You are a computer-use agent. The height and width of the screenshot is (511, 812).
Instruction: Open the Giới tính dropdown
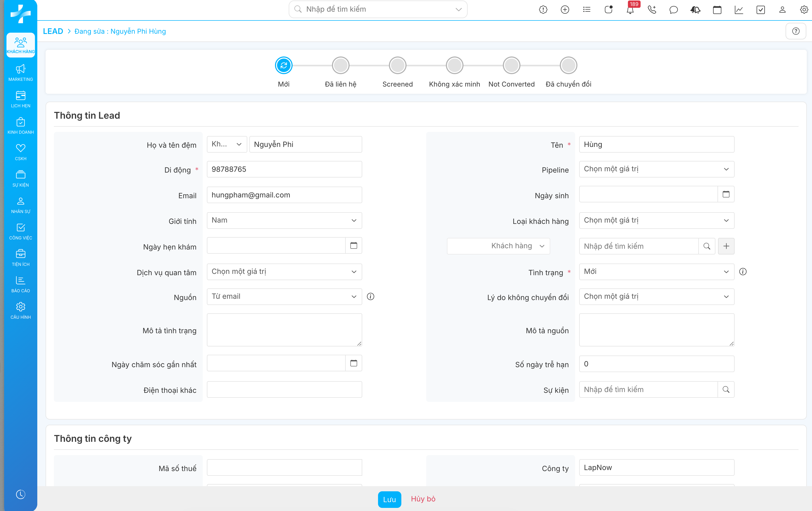(x=284, y=221)
